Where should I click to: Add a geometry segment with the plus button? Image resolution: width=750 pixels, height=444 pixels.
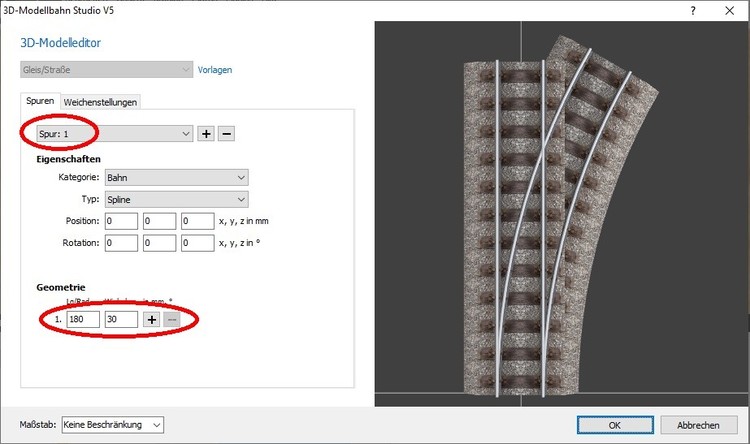point(152,320)
